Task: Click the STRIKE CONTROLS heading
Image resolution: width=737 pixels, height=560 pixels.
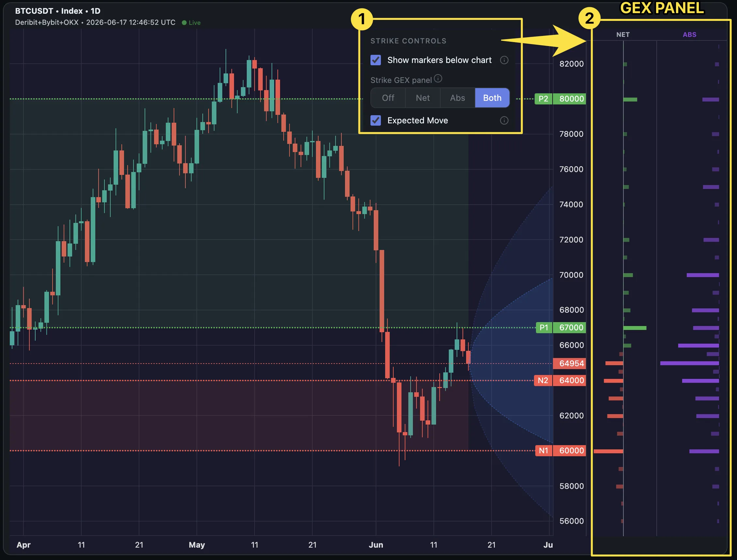Action: click(x=408, y=41)
